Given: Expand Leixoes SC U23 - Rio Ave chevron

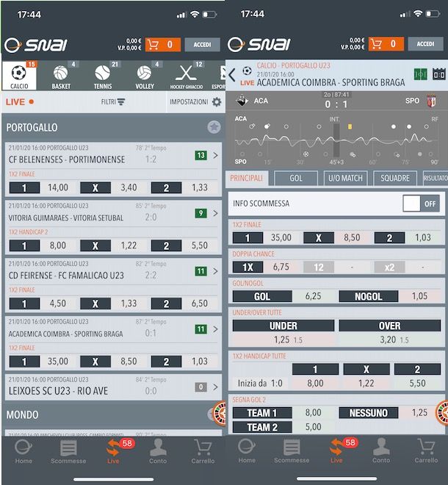Looking at the screenshot, I should point(215,387).
